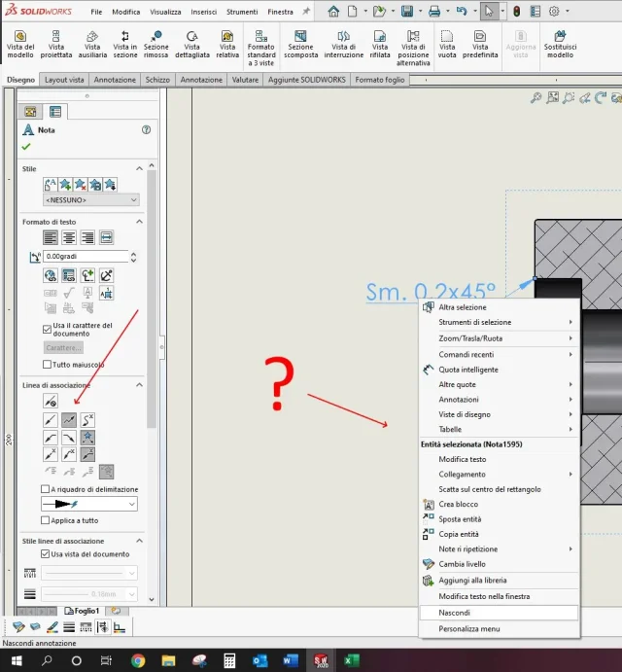
Task: Open Excel from the Windows taskbar
Action: [352, 660]
